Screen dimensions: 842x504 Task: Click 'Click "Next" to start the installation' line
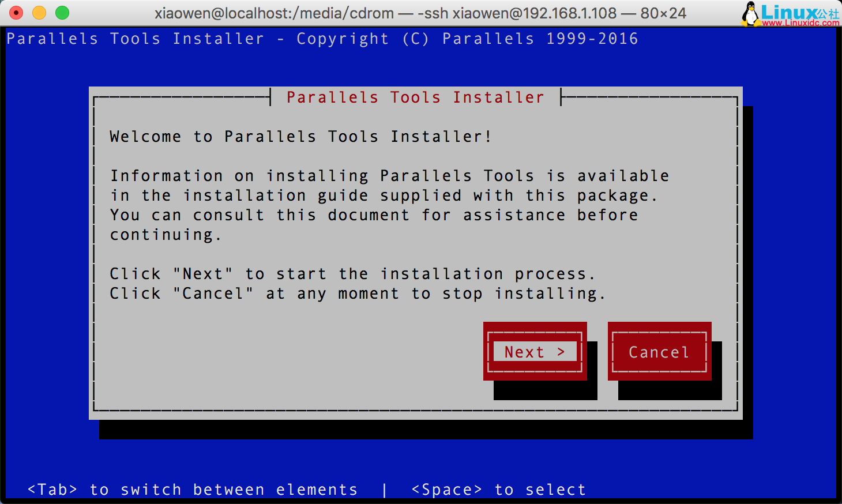coord(352,273)
